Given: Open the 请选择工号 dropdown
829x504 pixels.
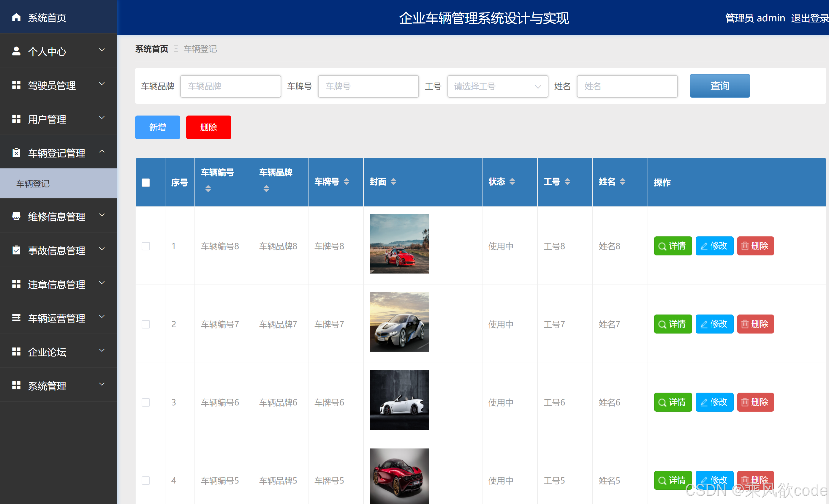Looking at the screenshot, I should tap(497, 86).
